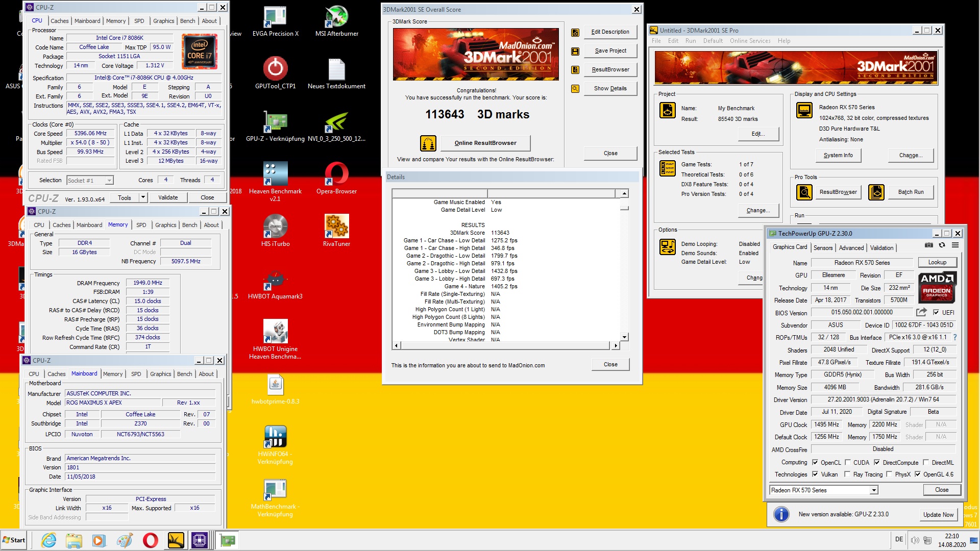
Task: Toggle Vulkan checkbox in GPU-Z
Action: 815,474
